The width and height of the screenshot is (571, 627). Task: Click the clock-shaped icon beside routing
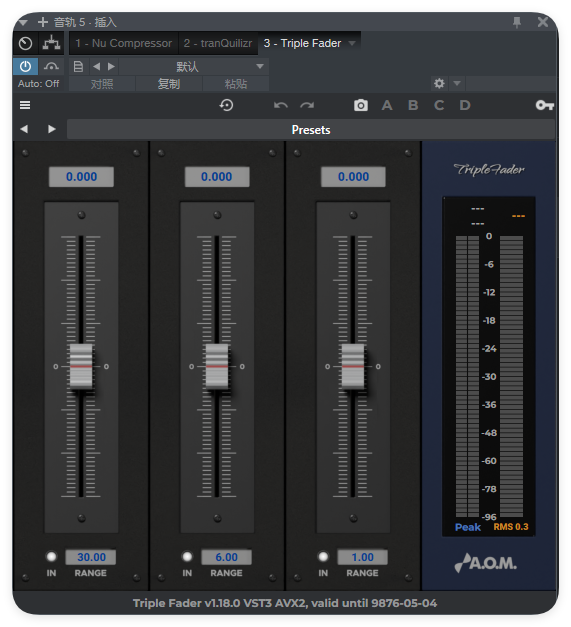[x=26, y=43]
